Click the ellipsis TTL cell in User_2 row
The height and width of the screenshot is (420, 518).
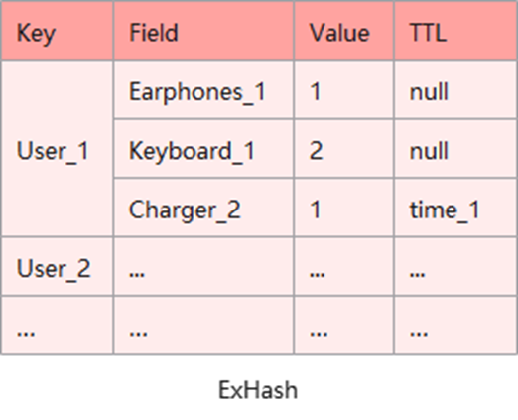[x=455, y=266]
